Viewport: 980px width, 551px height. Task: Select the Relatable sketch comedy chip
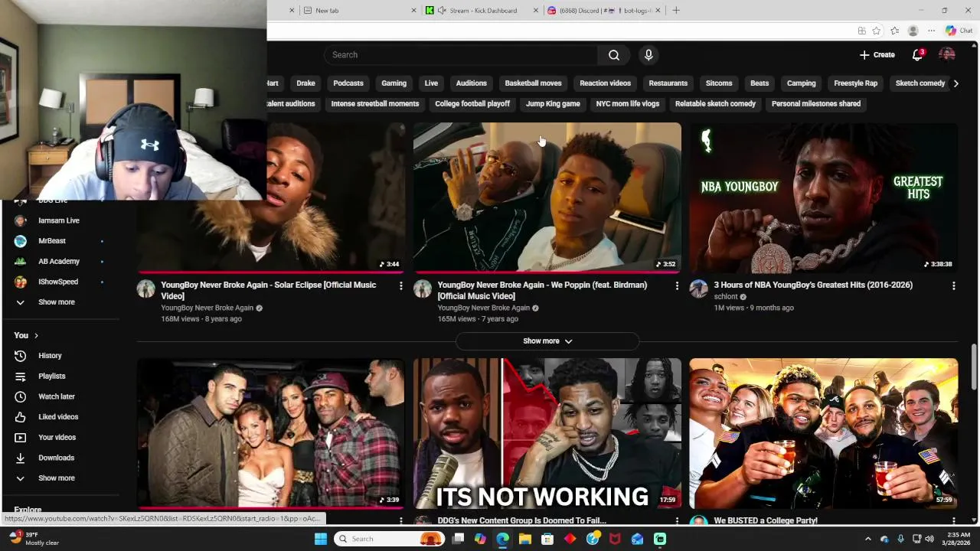[x=715, y=104]
